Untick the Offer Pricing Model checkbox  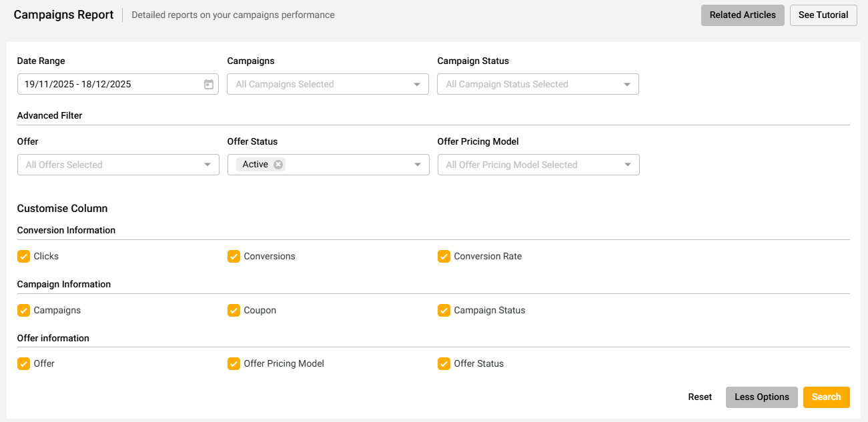point(234,363)
